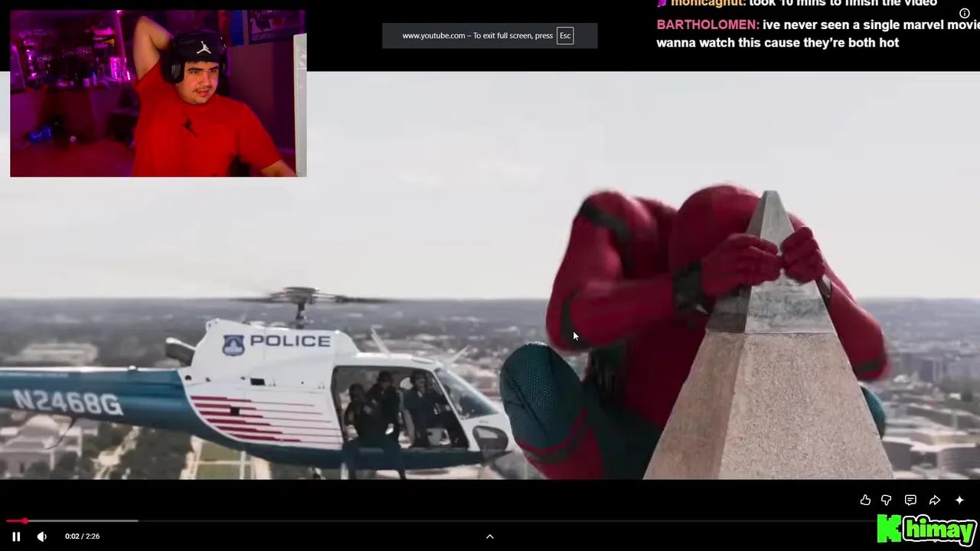Share the video via arrow icon

tap(935, 500)
